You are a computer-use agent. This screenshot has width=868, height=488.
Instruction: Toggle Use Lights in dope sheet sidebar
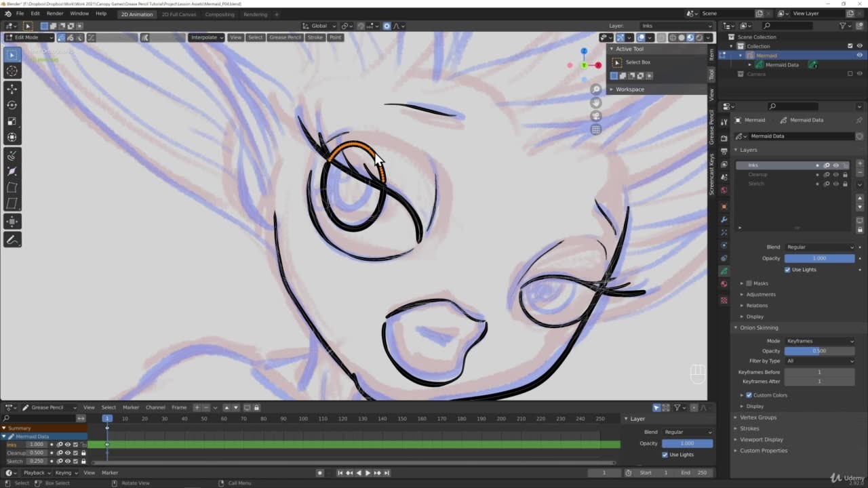click(665, 455)
